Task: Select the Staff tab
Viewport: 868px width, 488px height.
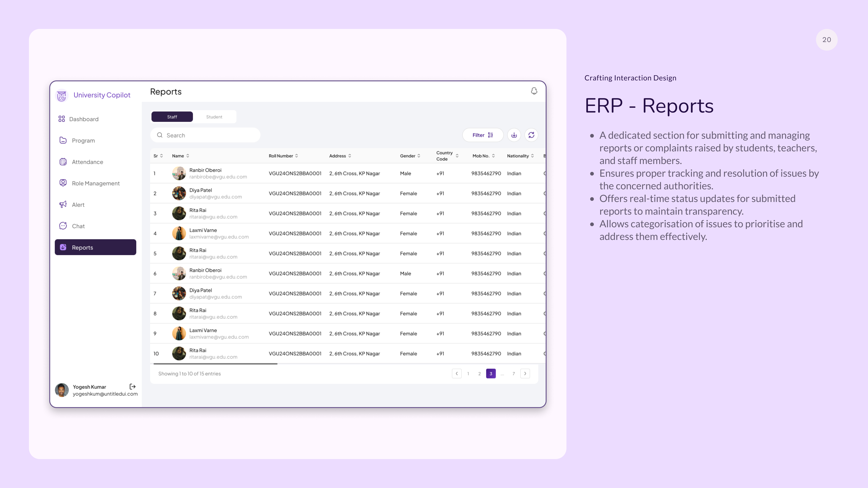Action: 172,117
